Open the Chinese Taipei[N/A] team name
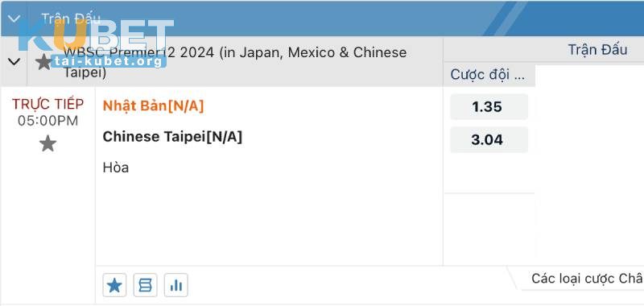This screenshot has width=644, height=306. click(x=172, y=137)
